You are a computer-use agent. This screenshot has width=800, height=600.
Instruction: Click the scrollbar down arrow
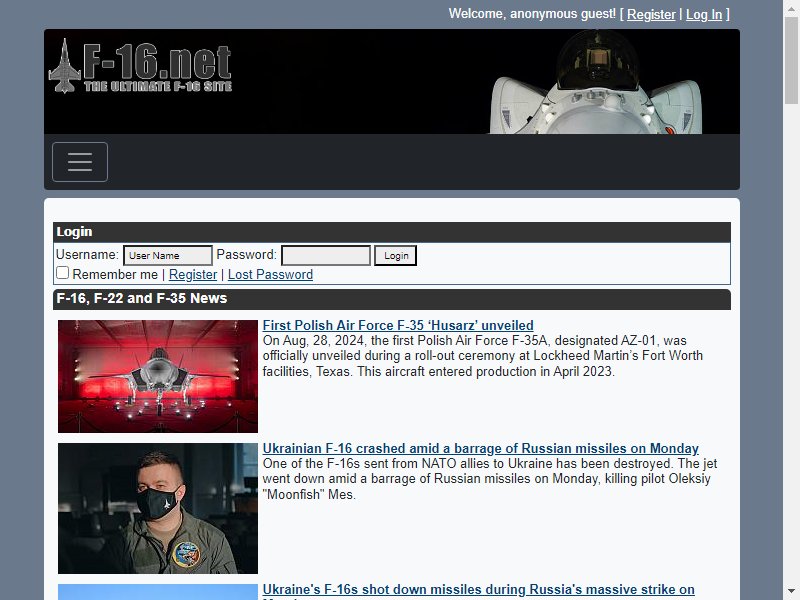pos(791,592)
